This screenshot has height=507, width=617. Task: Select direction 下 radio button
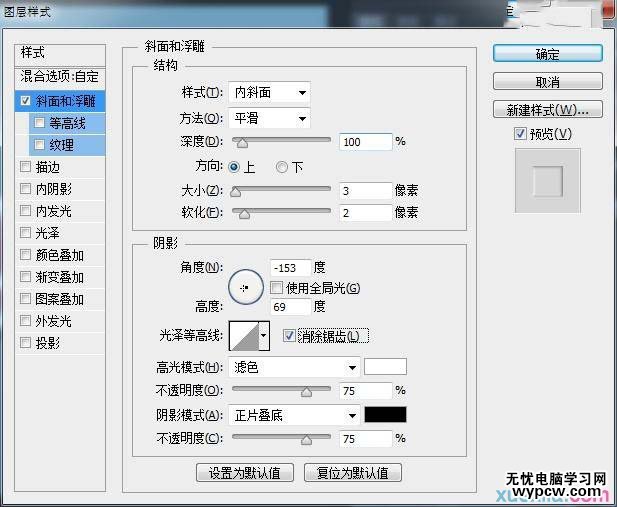click(281, 167)
